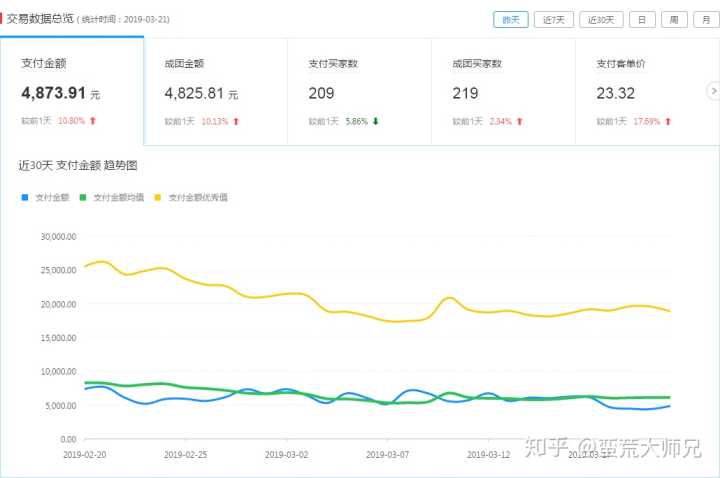The image size is (720, 478).
Task: Switch to 近7天 time range
Action: click(x=553, y=20)
